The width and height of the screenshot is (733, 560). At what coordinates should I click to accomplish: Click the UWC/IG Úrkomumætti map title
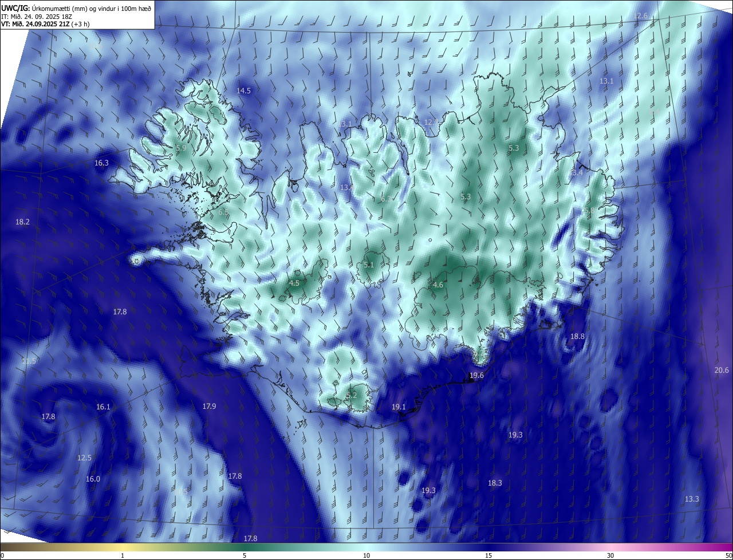(x=76, y=7)
